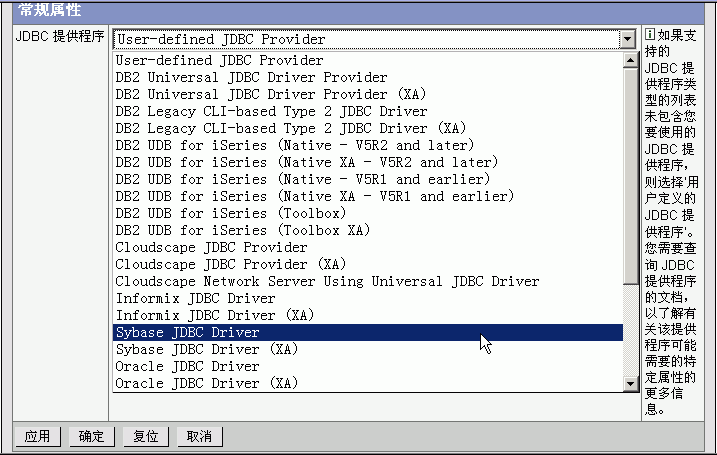717x455 pixels.
Task: Choose 'Oracle JDBC Driver' option
Action: pyautogui.click(x=368, y=366)
